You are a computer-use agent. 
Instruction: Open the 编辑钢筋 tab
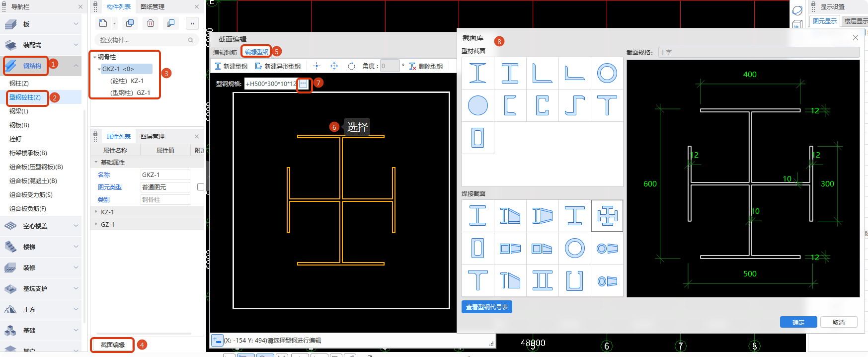(225, 52)
